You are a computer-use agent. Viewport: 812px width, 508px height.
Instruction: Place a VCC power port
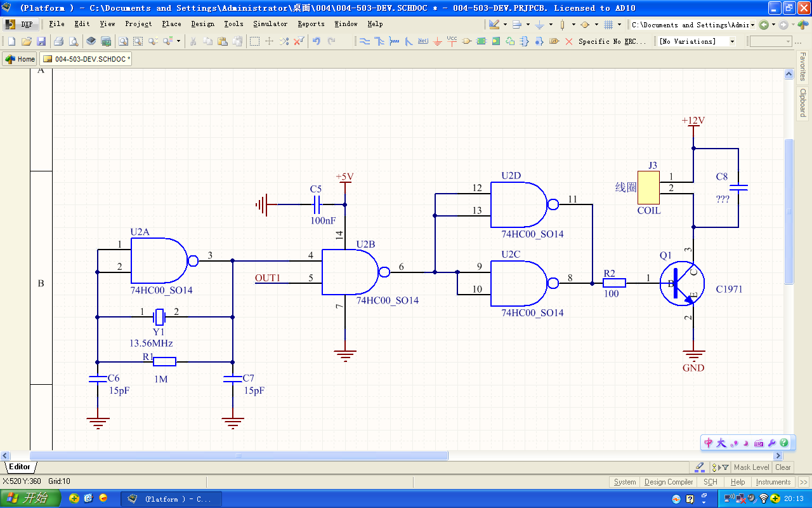pyautogui.click(x=452, y=41)
